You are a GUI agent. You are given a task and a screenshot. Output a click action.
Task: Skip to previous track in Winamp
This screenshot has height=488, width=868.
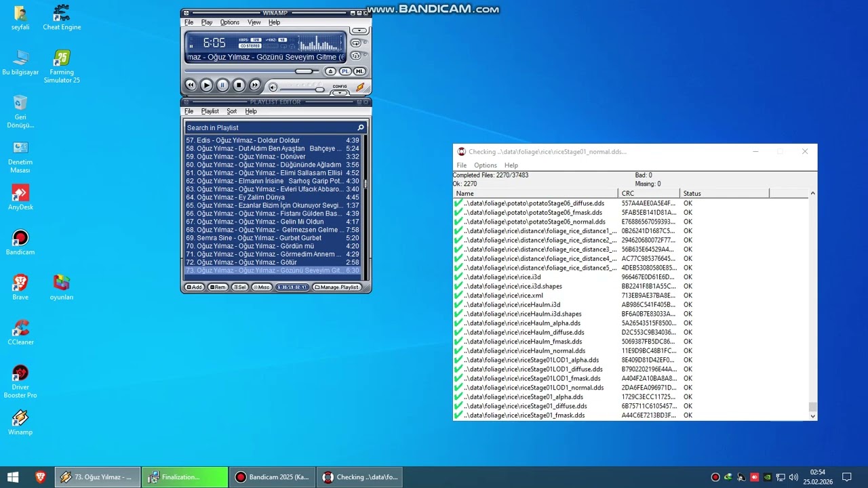[191, 85]
